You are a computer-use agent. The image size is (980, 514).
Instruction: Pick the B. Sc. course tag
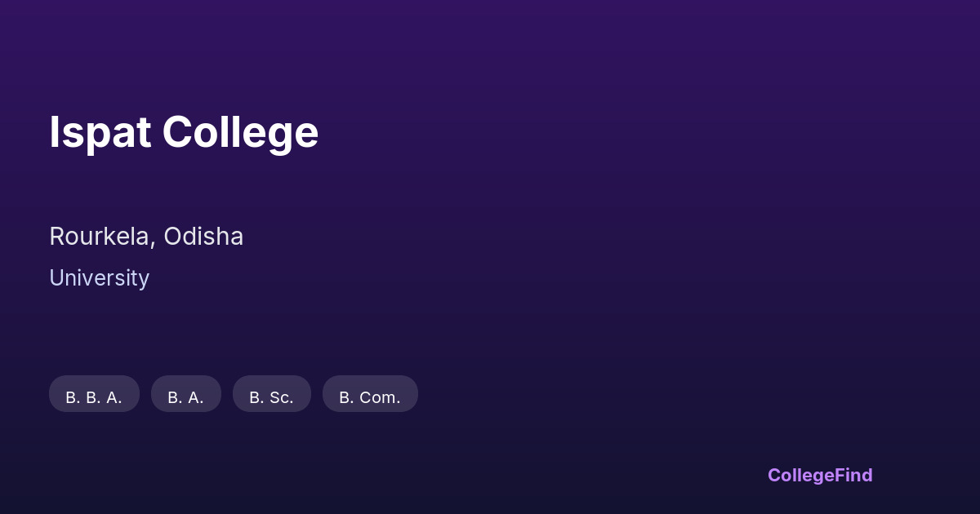(272, 397)
